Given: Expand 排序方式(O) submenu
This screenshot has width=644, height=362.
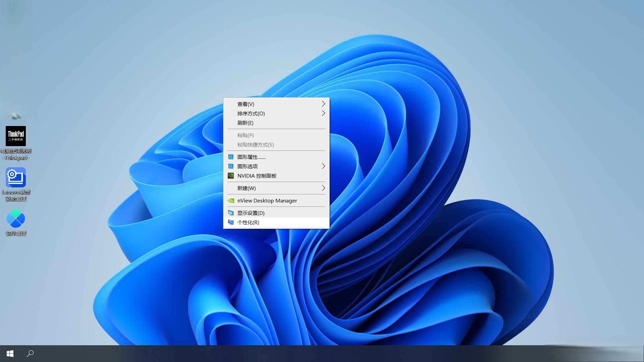Looking at the screenshot, I should (x=276, y=113).
